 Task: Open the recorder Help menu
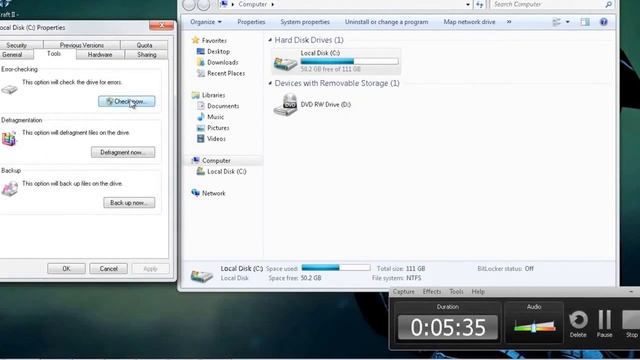pos(478,291)
